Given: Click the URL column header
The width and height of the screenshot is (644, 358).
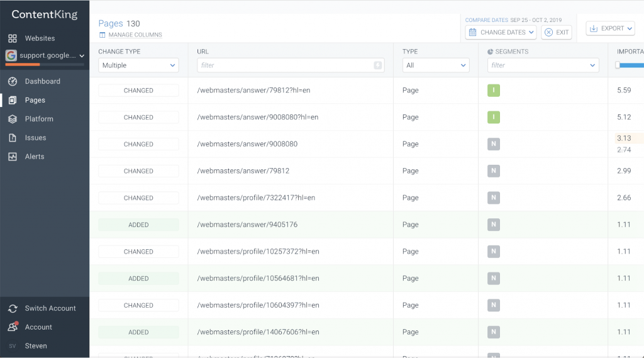Looking at the screenshot, I should tap(203, 52).
